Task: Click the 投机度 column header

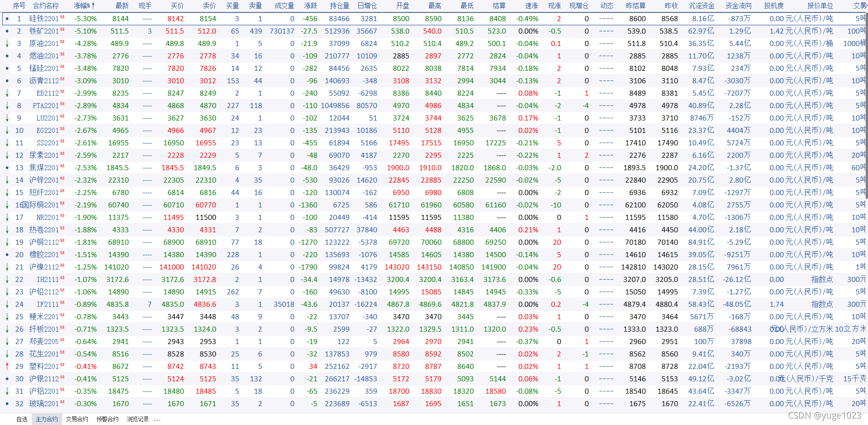Action: point(774,6)
